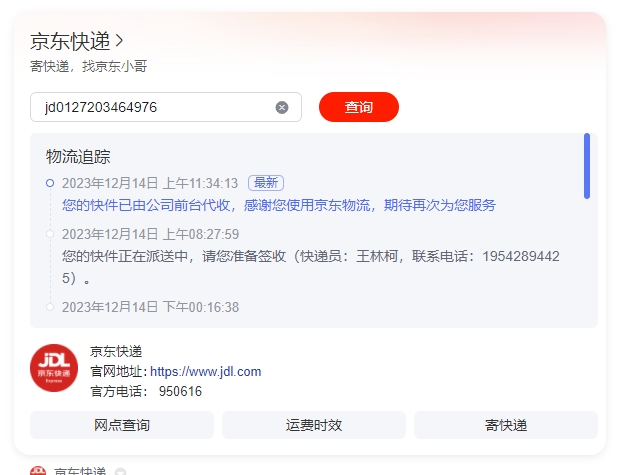The width and height of the screenshot is (622, 475).
Task: Click the JDL 京东快递 logo
Action: [54, 368]
